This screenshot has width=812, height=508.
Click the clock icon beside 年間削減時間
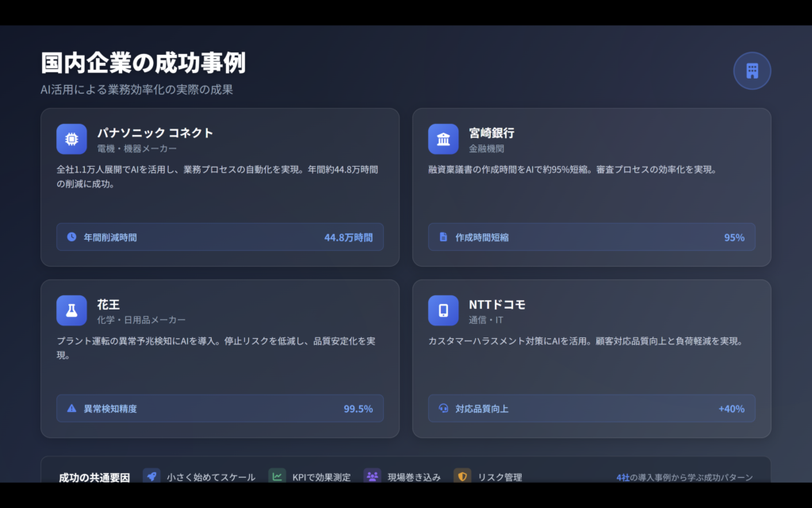click(71, 237)
